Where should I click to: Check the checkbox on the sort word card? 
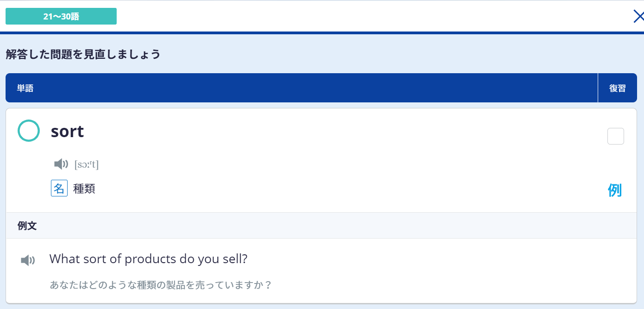point(616,136)
